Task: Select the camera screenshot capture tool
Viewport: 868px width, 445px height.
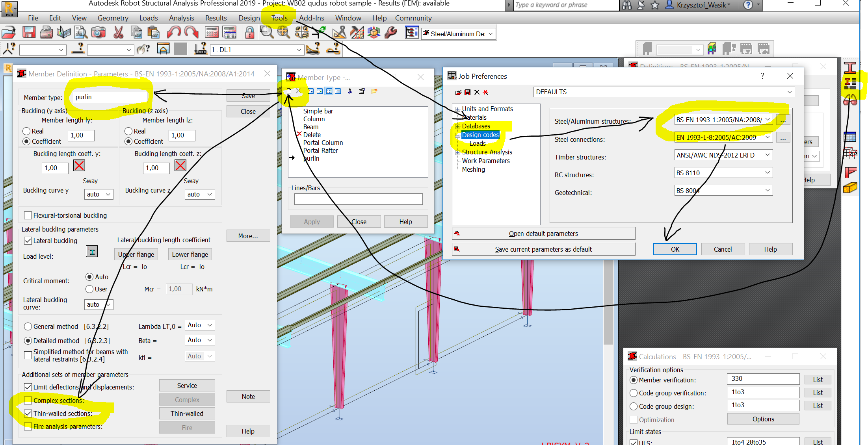Action: point(98,32)
